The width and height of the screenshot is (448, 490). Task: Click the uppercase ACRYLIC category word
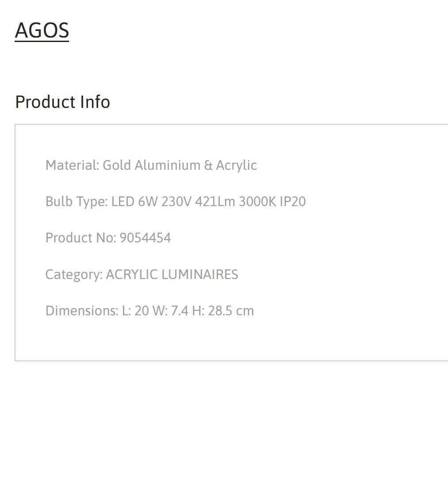tap(132, 274)
